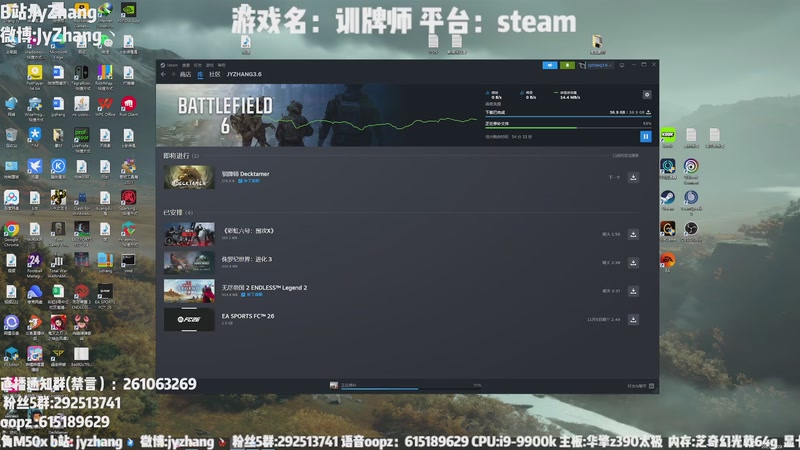
Task: Open NVIDIA App desktop shortcut
Action: click(129, 13)
